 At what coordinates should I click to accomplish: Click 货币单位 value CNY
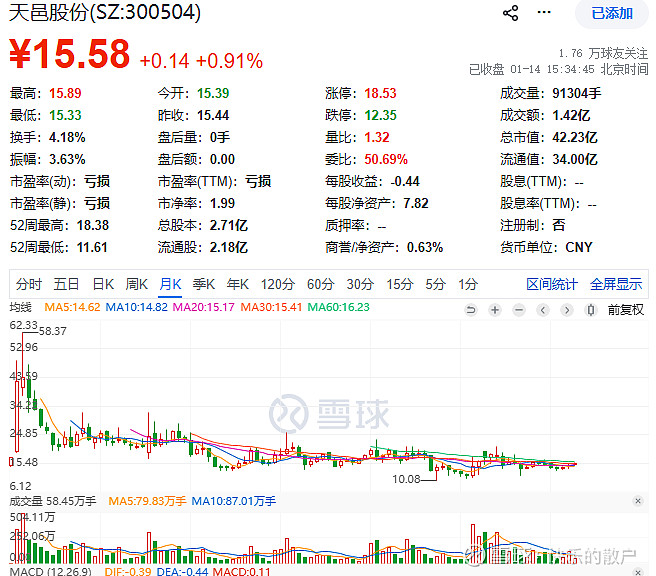pos(579,248)
